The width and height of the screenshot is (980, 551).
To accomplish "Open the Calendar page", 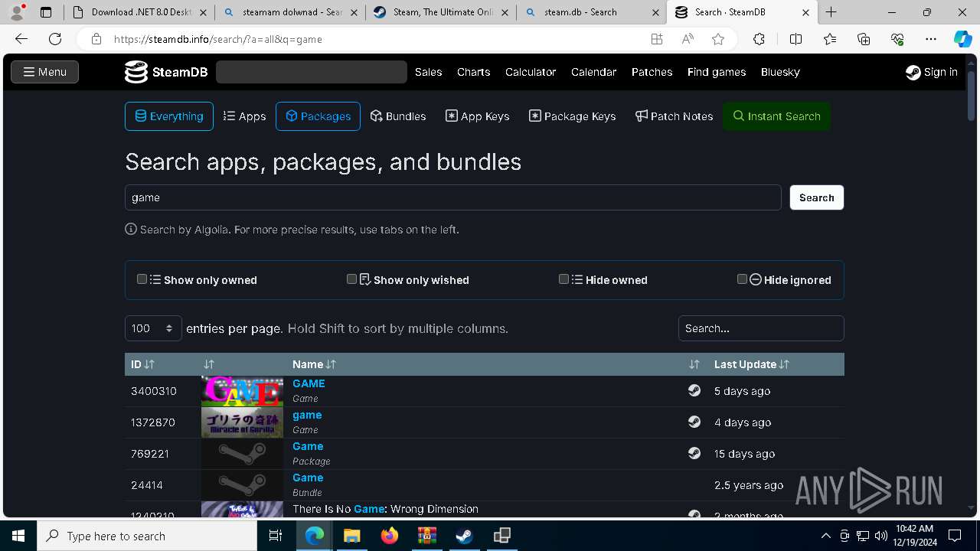I will [593, 72].
